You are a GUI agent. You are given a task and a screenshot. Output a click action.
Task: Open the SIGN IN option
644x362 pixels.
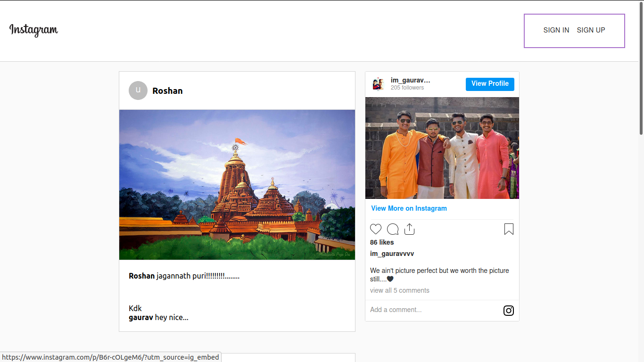click(x=556, y=30)
